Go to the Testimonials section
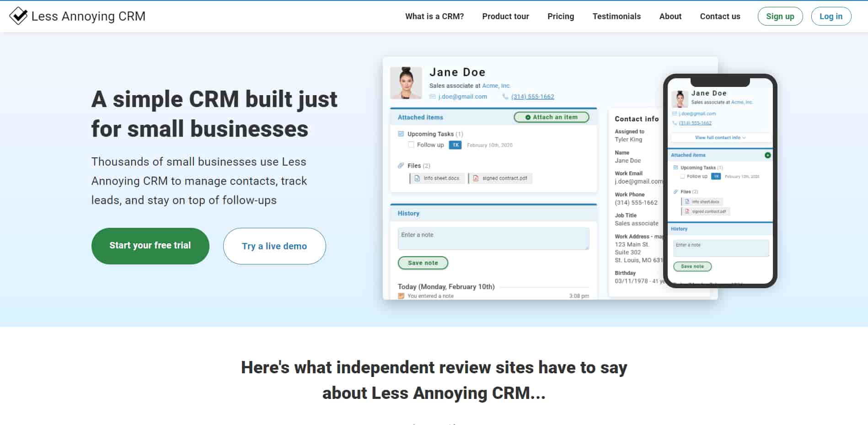This screenshot has width=868, height=425. click(x=616, y=16)
